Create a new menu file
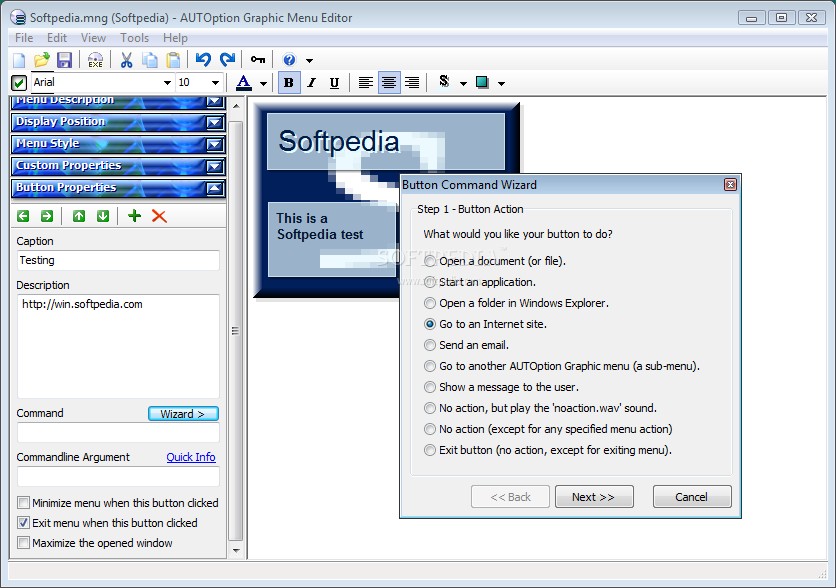Screen dimensions: 836x588 click(19, 60)
